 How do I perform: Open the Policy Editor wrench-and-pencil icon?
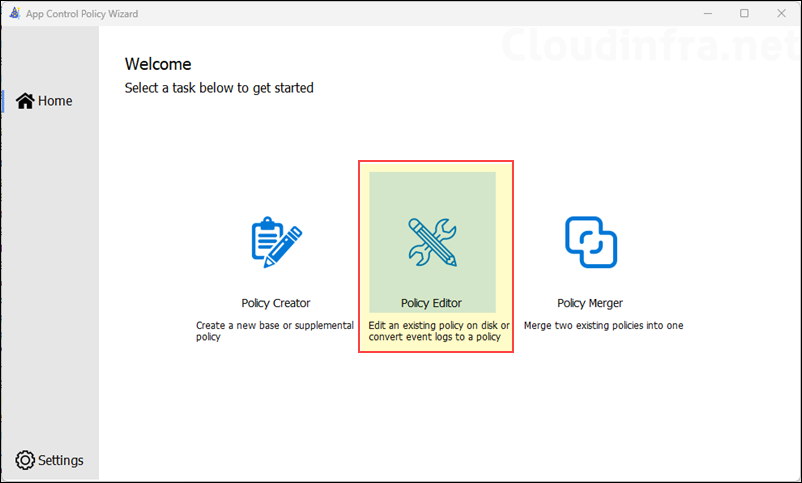[432, 242]
